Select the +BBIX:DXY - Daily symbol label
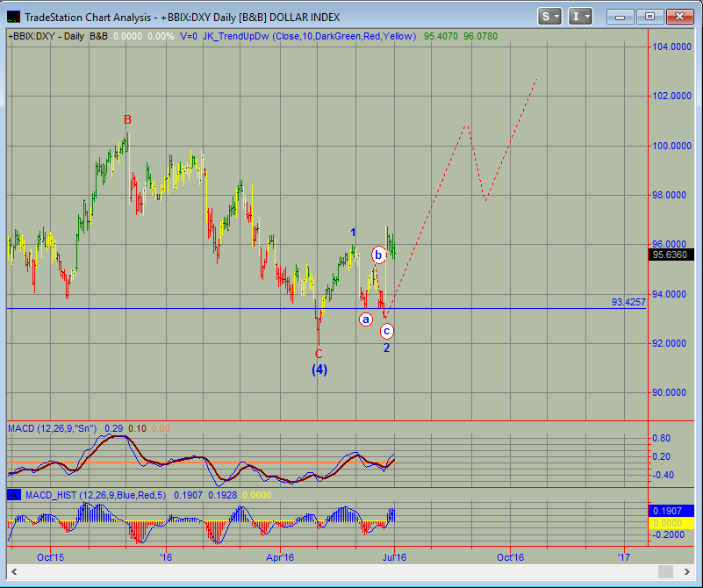 tap(47, 36)
